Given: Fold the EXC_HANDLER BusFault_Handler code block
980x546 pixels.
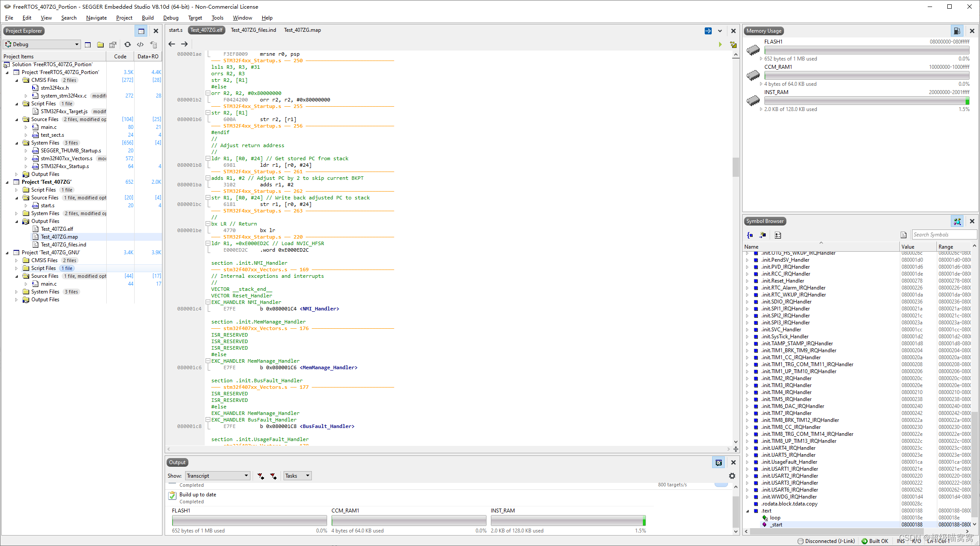Looking at the screenshot, I should point(208,420).
